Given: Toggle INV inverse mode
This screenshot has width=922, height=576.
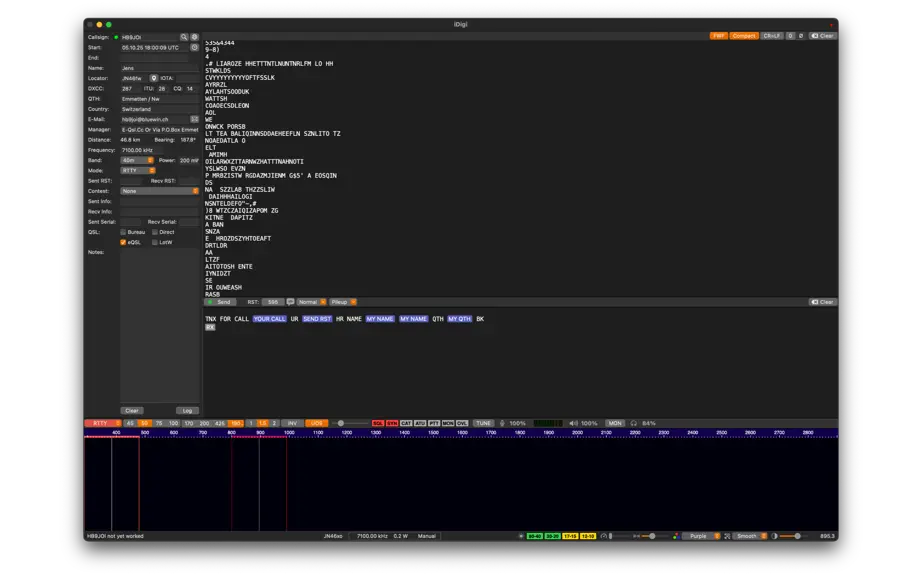Looking at the screenshot, I should click(x=292, y=423).
